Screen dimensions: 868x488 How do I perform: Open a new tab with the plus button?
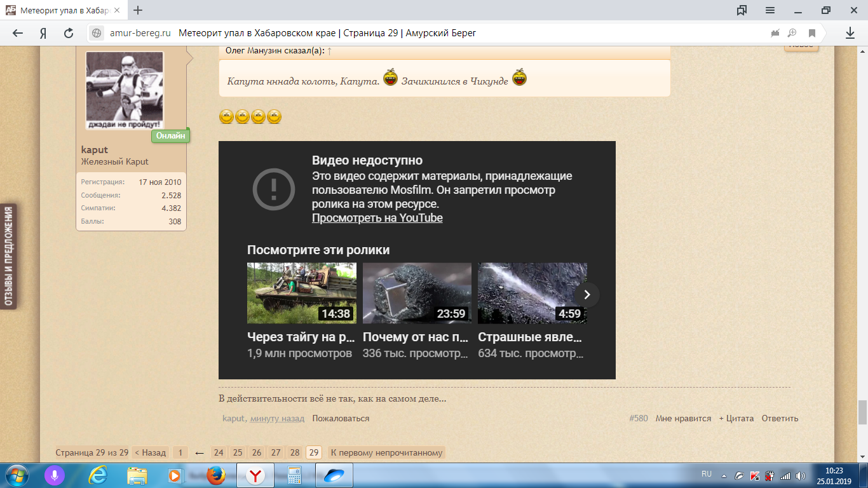coord(138,10)
